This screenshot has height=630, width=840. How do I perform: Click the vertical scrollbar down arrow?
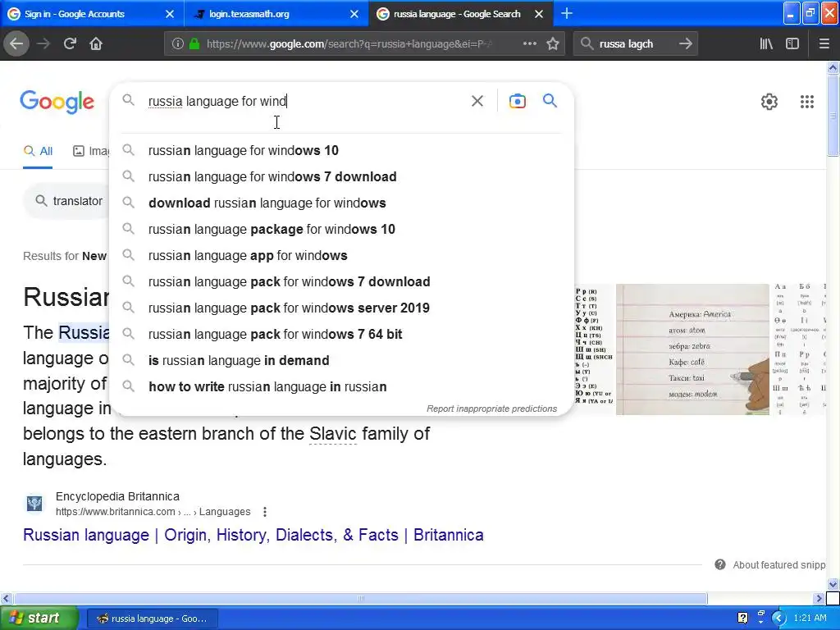pos(833,584)
